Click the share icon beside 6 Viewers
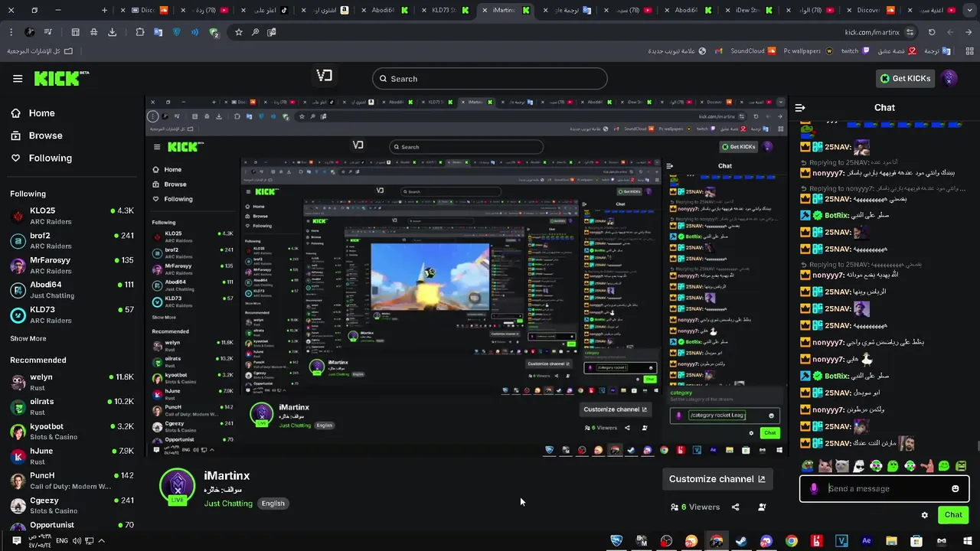 point(736,507)
